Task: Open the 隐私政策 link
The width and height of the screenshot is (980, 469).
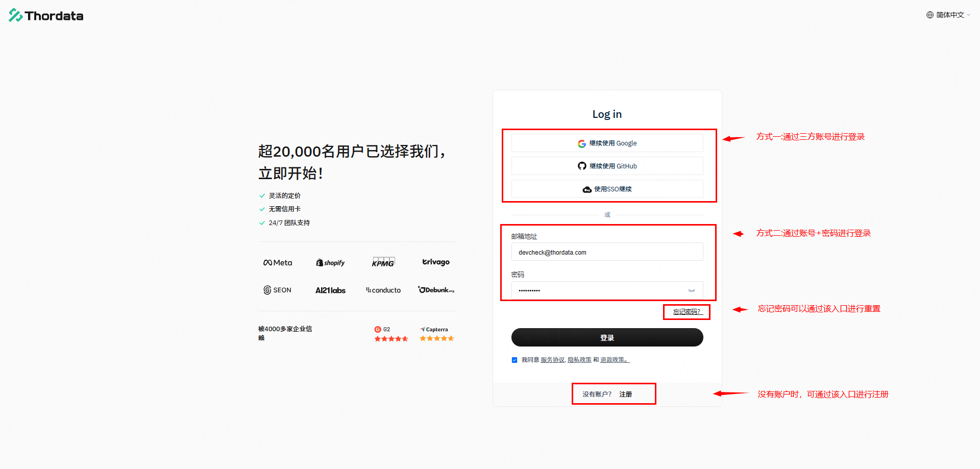Action: click(x=579, y=360)
